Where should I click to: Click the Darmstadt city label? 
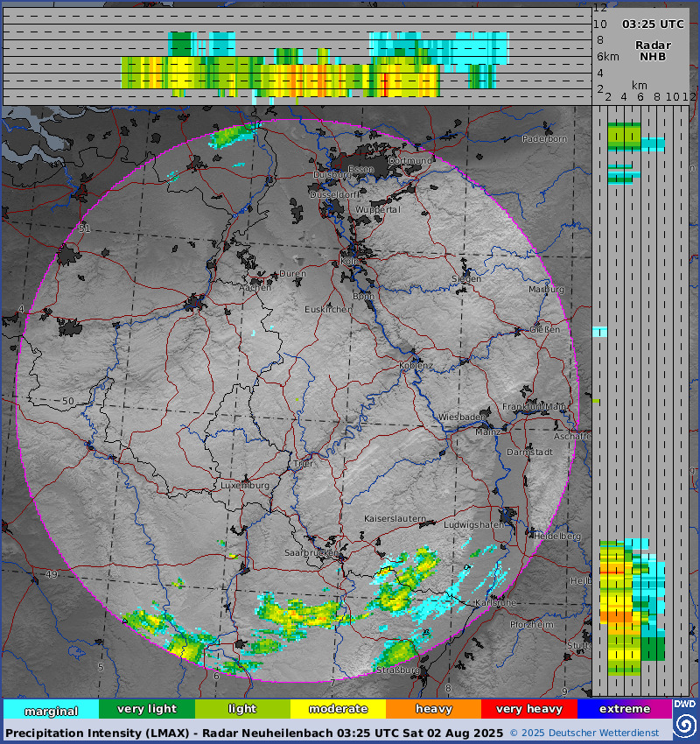pyautogui.click(x=529, y=453)
